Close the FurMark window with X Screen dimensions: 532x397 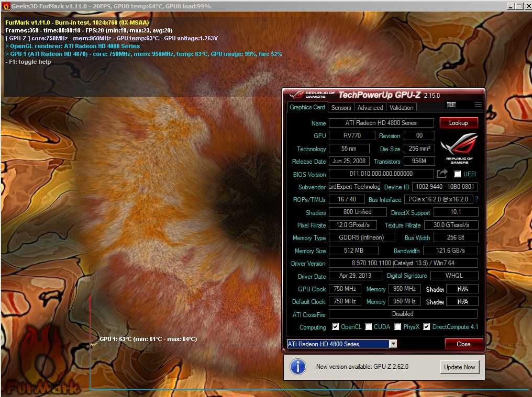528,6
